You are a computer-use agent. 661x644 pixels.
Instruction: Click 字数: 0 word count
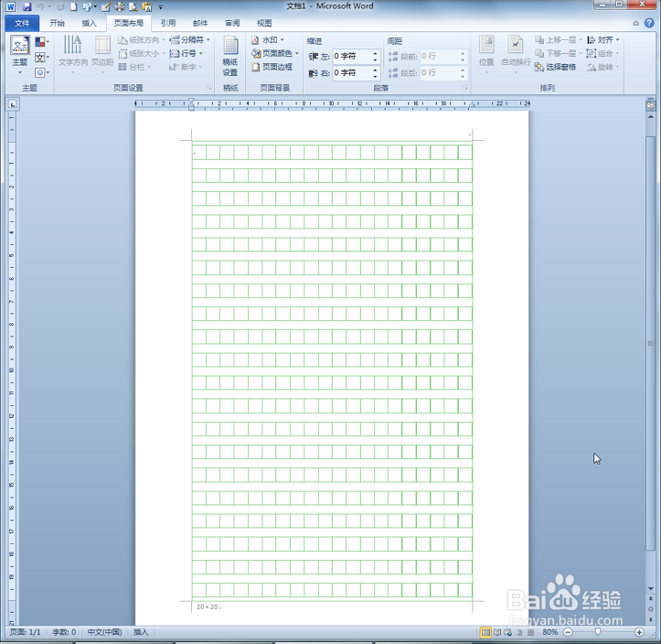[64, 632]
